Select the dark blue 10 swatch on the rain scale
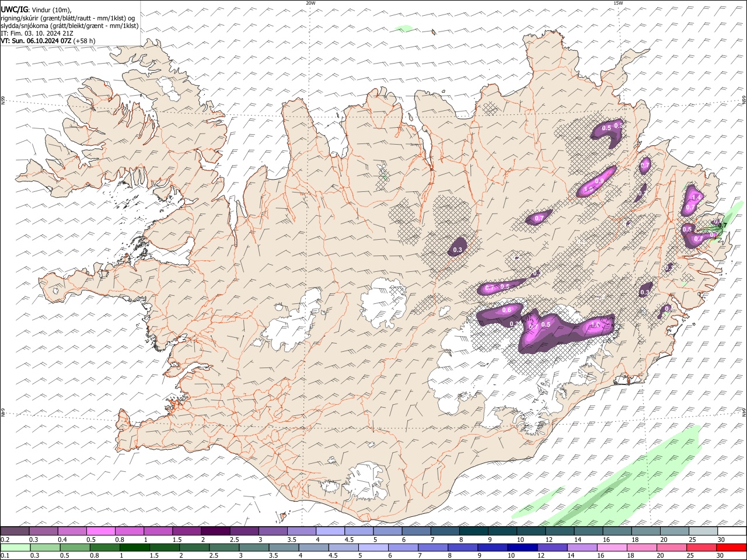Viewport: 747px width, 560px height. 522,547
